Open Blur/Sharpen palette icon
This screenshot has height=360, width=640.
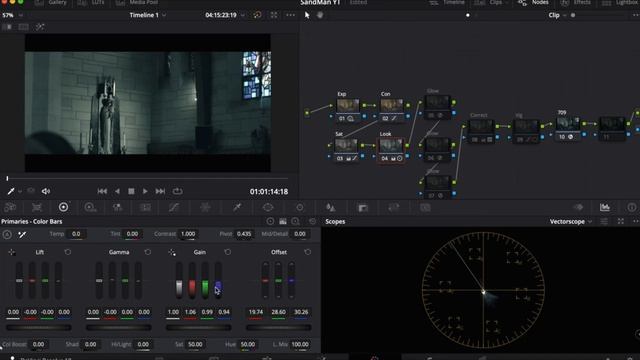click(x=331, y=207)
